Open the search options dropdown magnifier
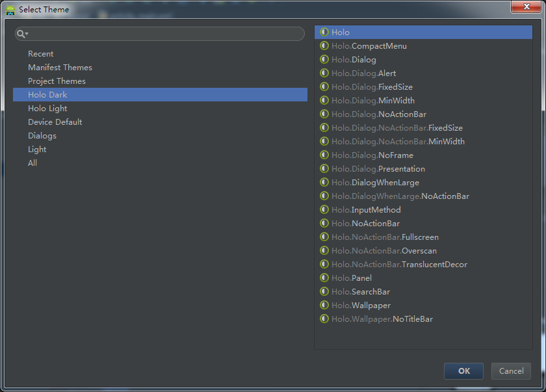Viewport: 546px width, 392px height. 22,34
